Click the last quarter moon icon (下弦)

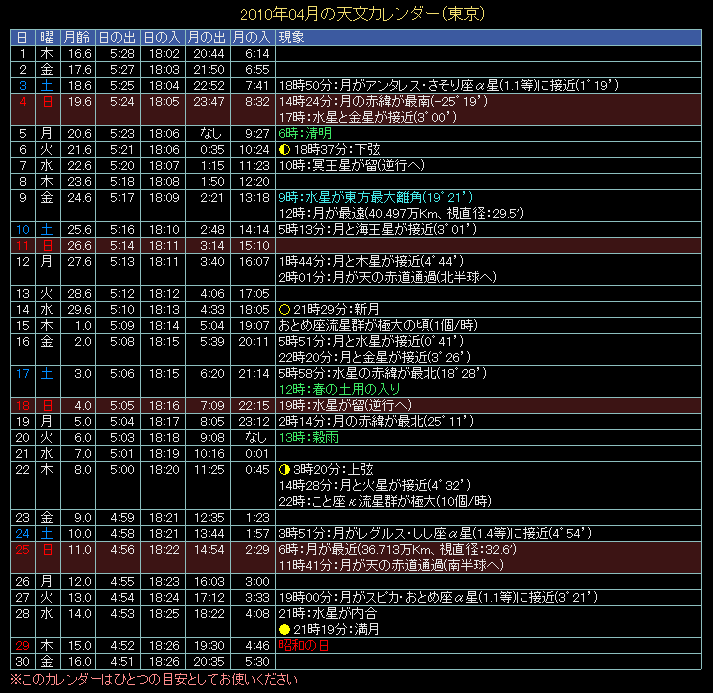[x=285, y=149]
